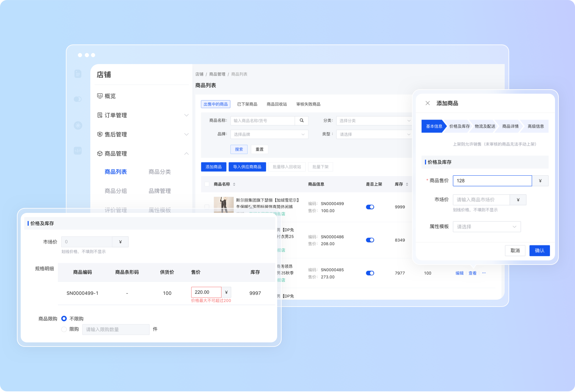Open the 属性模板 dropdown
Viewport: 575px width, 392px height.
(486, 227)
